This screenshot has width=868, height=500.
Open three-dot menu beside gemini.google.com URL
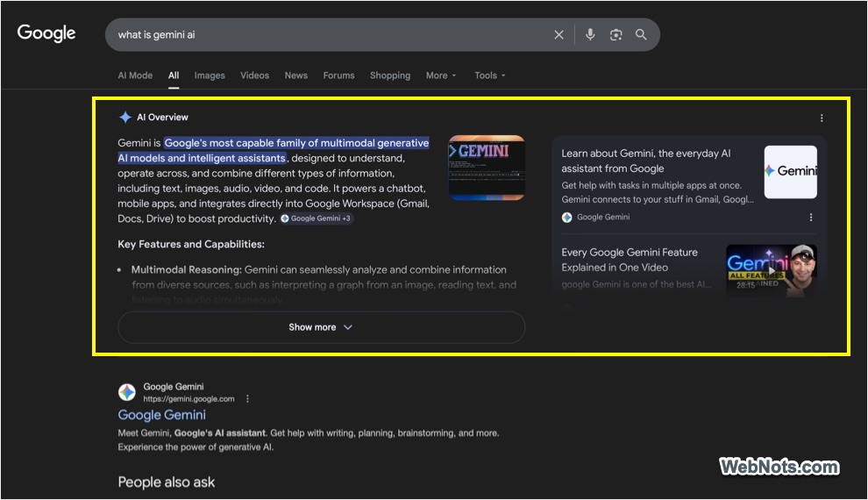[247, 398]
